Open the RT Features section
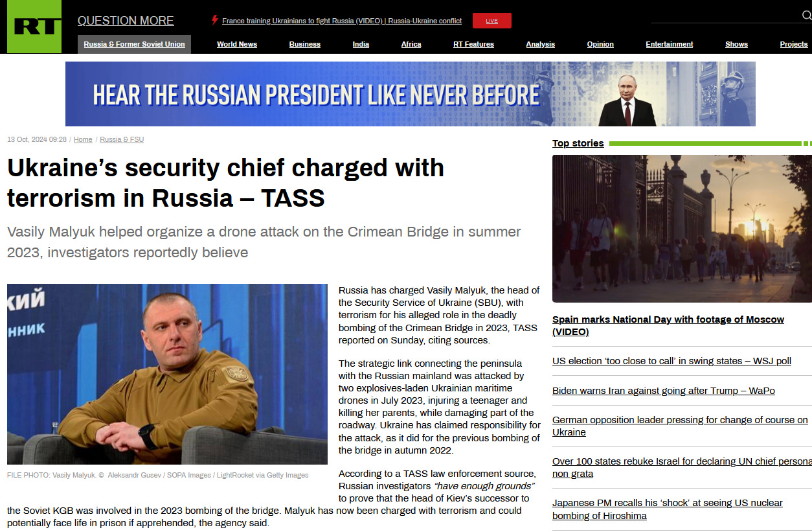812x532 pixels. click(x=473, y=44)
